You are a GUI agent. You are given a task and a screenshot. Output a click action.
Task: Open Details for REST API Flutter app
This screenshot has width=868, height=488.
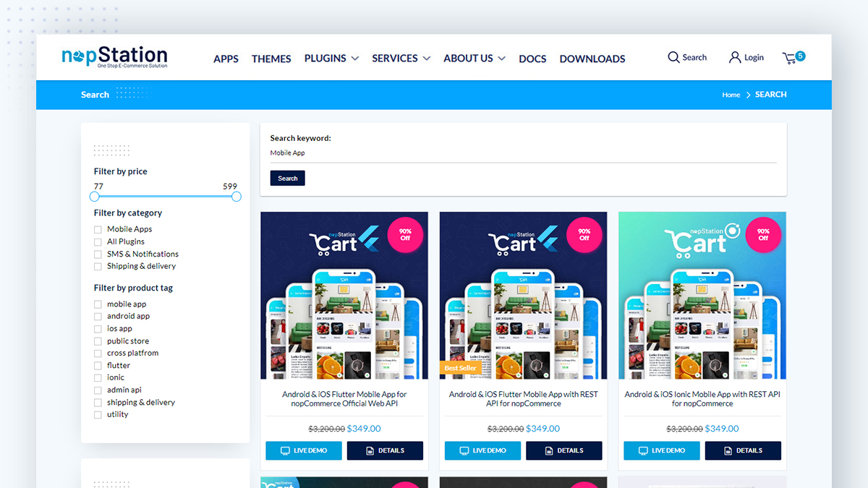pyautogui.click(x=564, y=450)
